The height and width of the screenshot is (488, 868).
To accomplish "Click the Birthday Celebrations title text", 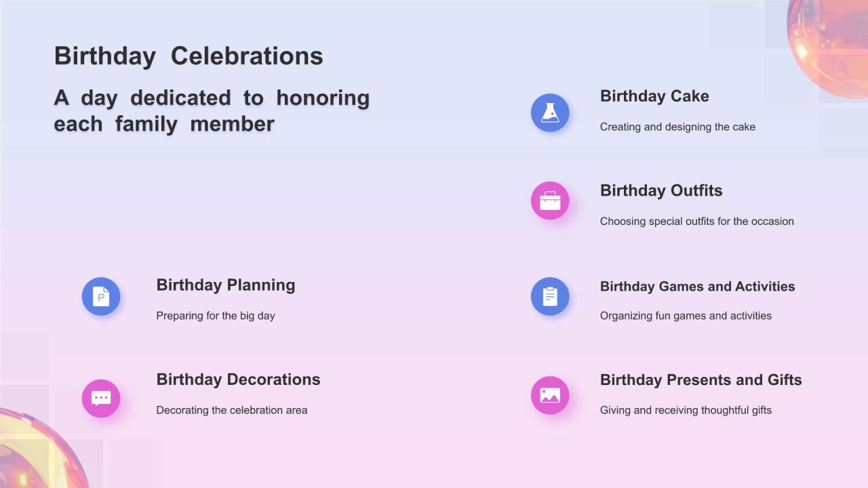I will point(189,56).
